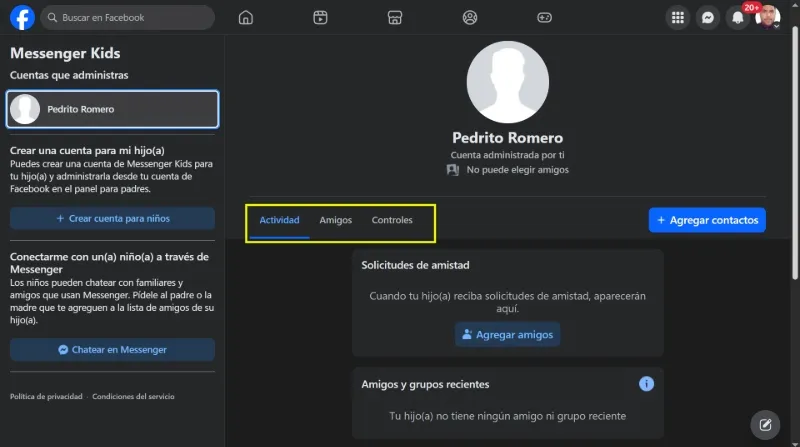The height and width of the screenshot is (447, 800).
Task: Click Agregar amigos button
Action: pos(507,335)
